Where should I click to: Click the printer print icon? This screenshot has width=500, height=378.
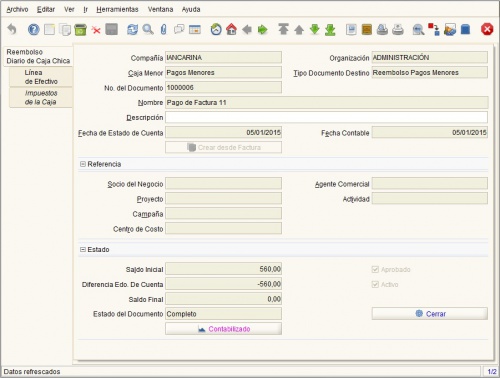click(x=382, y=30)
